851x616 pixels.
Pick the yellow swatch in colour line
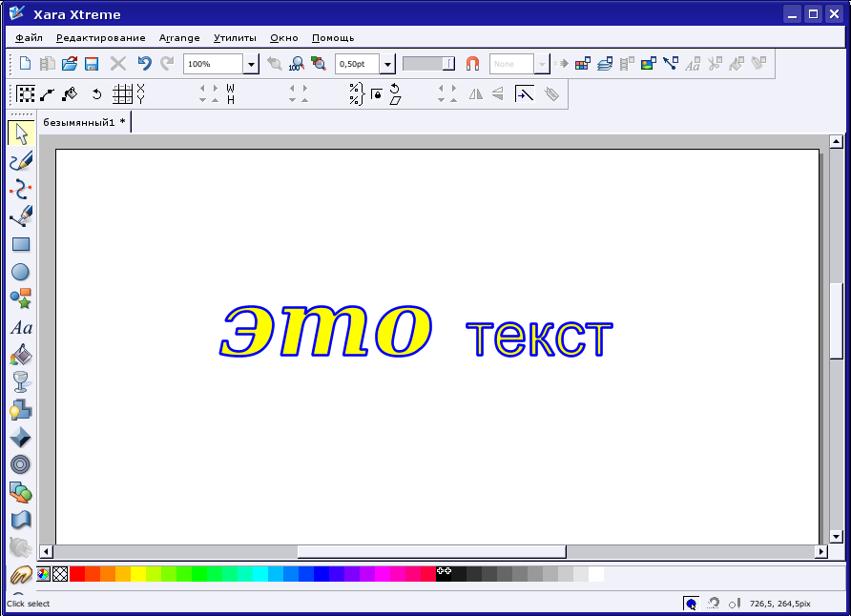(137, 574)
